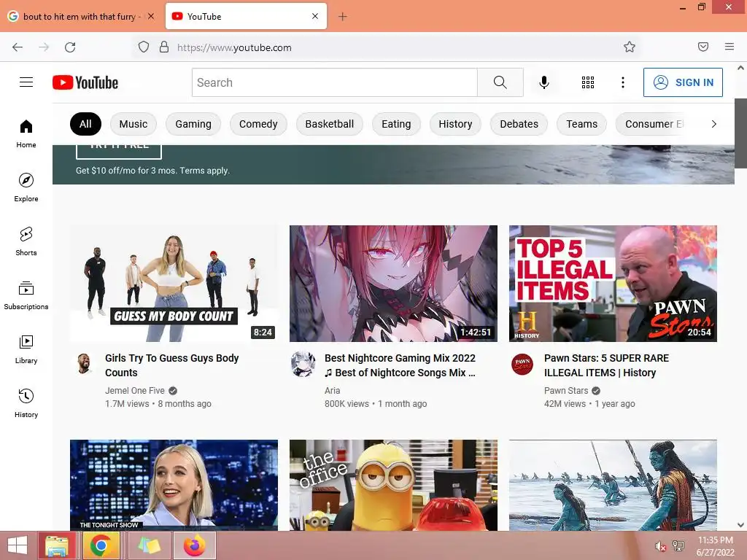
Task: Search with your voice microphone icon
Action: point(544,82)
